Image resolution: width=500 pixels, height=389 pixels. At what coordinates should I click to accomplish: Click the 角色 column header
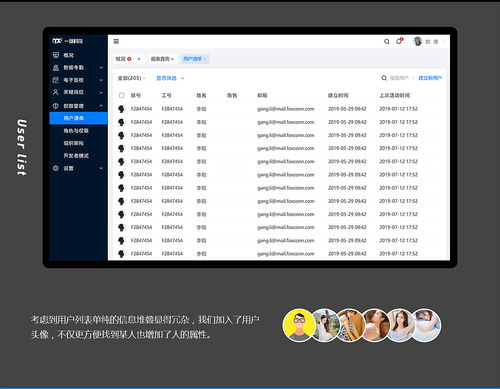pos(232,95)
